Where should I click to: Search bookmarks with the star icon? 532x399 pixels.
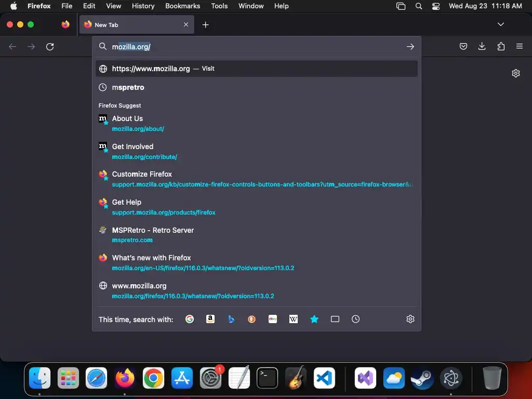tap(314, 319)
